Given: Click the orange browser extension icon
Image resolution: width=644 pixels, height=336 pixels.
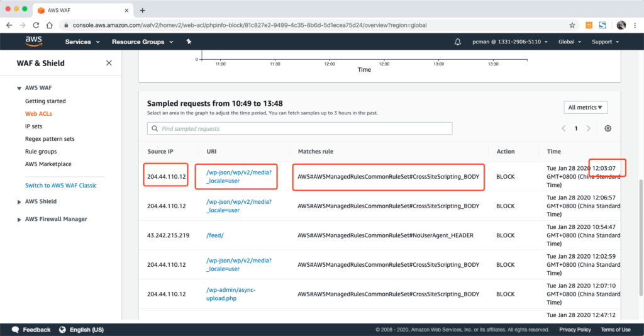Looking at the screenshot, I should [589, 25].
